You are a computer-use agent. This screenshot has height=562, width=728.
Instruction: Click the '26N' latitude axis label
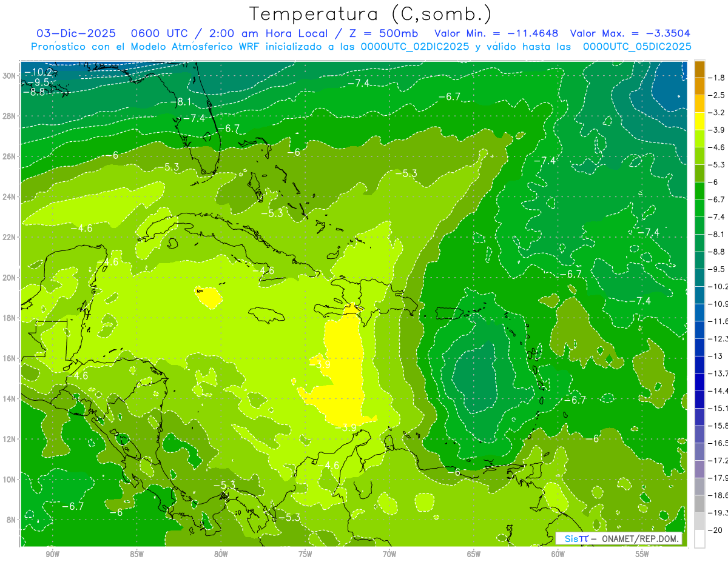coord(10,156)
